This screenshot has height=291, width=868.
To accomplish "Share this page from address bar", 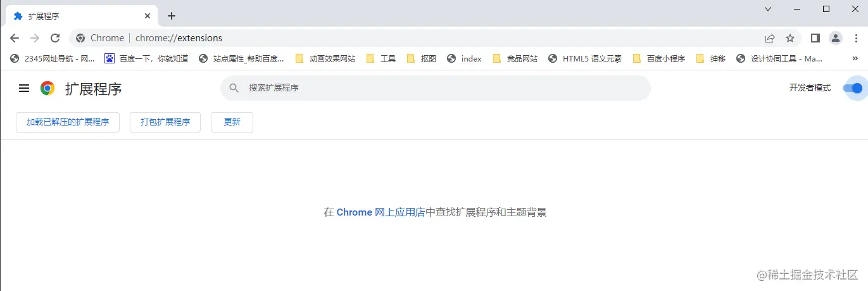I will click(770, 38).
